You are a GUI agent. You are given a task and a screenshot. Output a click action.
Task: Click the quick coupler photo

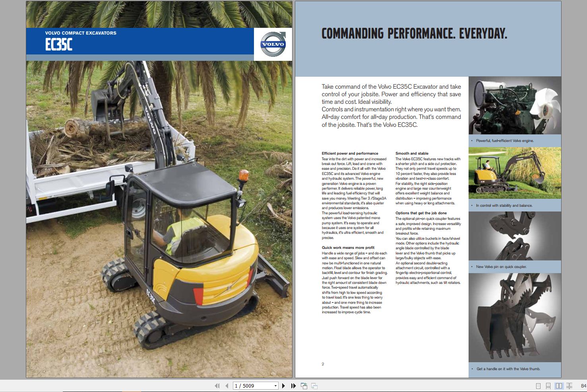coord(515,236)
